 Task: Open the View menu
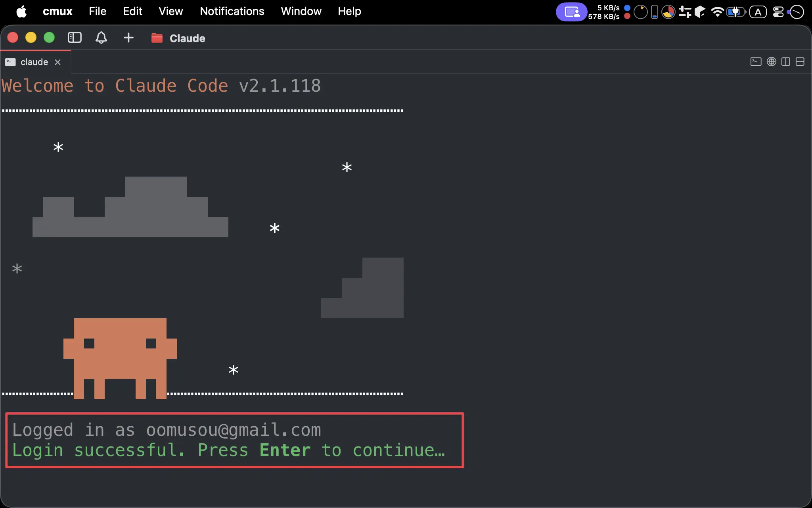point(171,12)
